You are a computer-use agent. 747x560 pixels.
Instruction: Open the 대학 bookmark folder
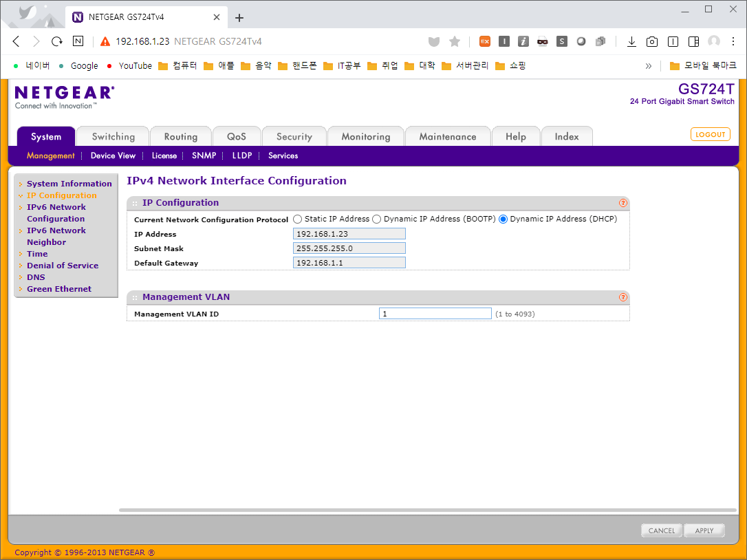[420, 66]
